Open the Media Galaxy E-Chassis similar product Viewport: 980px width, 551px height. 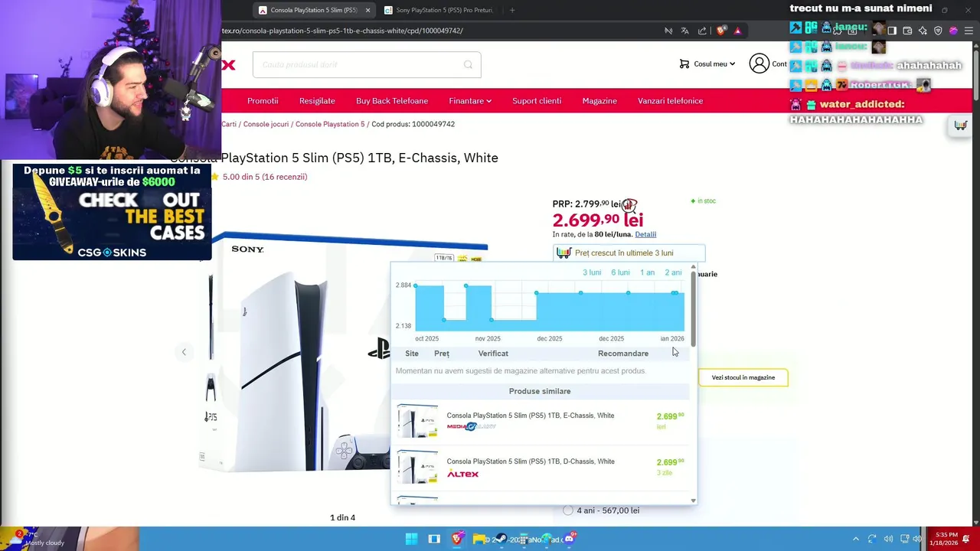pyautogui.click(x=531, y=416)
